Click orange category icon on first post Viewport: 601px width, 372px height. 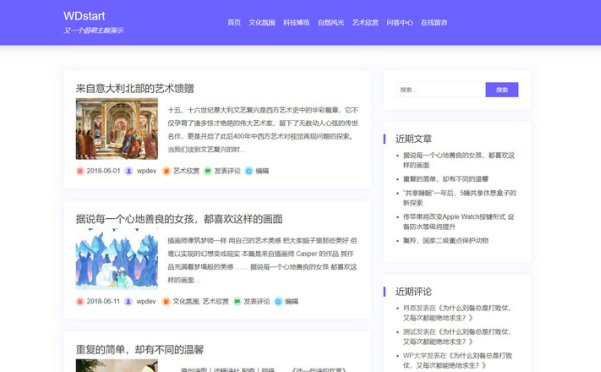point(166,171)
